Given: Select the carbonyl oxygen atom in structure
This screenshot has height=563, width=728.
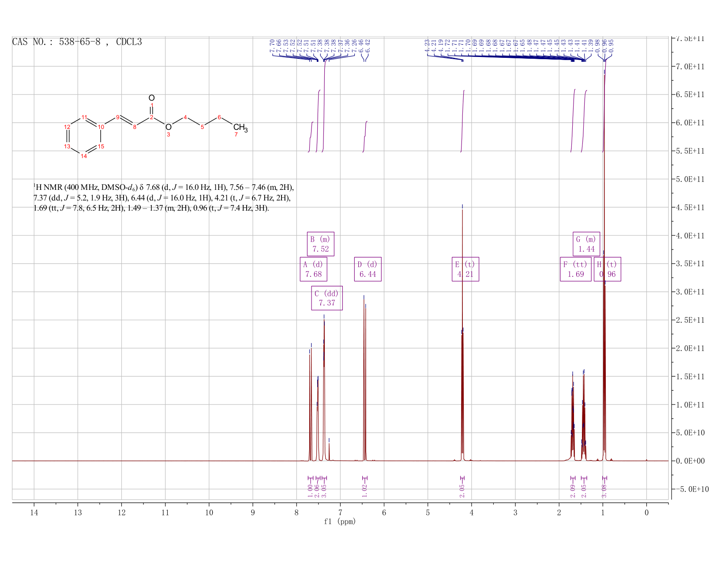Looking at the screenshot, I should pyautogui.click(x=151, y=98).
